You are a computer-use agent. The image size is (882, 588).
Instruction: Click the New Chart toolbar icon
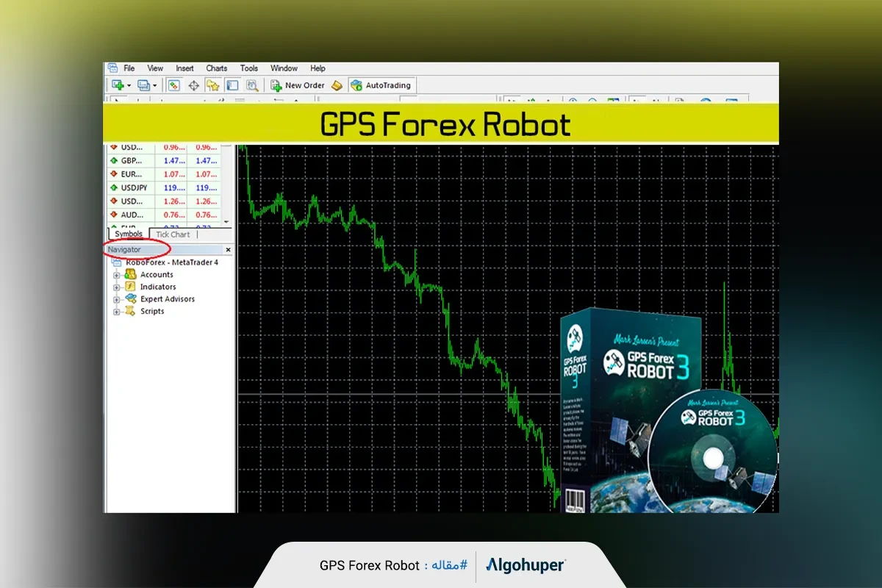[x=118, y=85]
